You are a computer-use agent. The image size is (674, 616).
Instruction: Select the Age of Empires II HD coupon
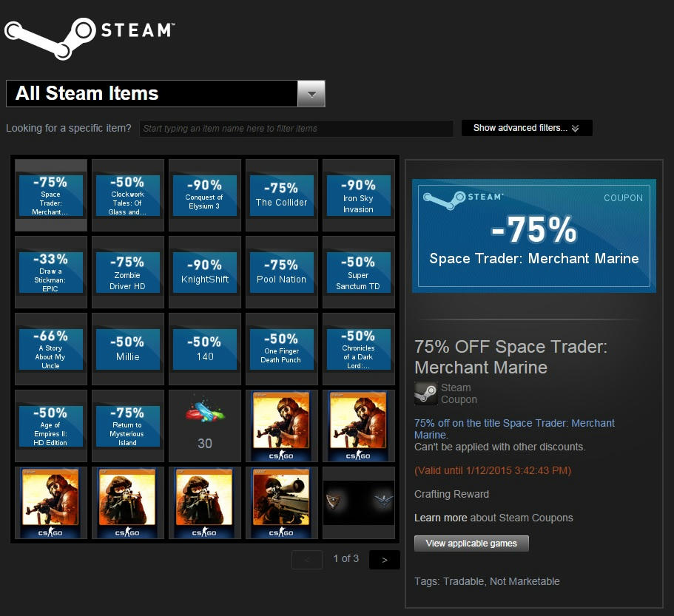point(51,426)
